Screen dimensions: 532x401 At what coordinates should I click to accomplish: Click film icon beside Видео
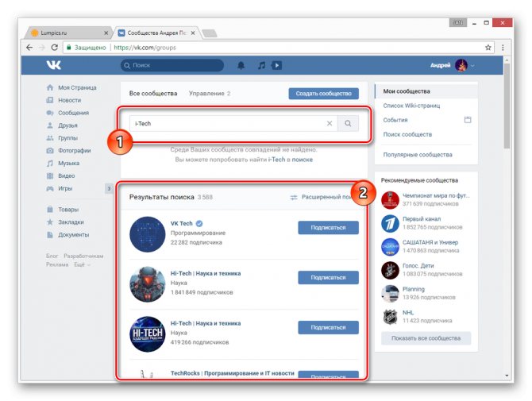[x=50, y=175]
